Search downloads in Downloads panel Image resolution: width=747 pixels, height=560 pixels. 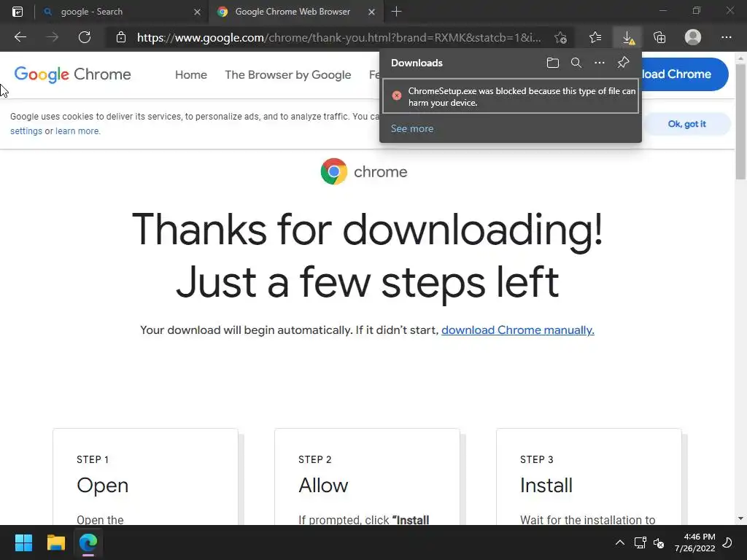576,63
